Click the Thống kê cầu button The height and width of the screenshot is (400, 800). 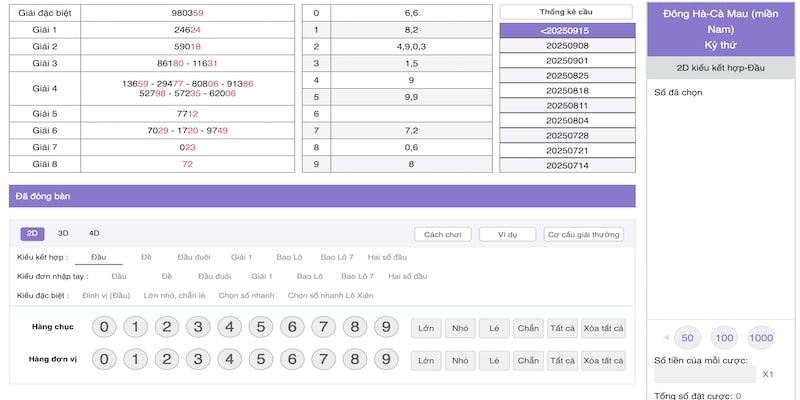click(566, 12)
